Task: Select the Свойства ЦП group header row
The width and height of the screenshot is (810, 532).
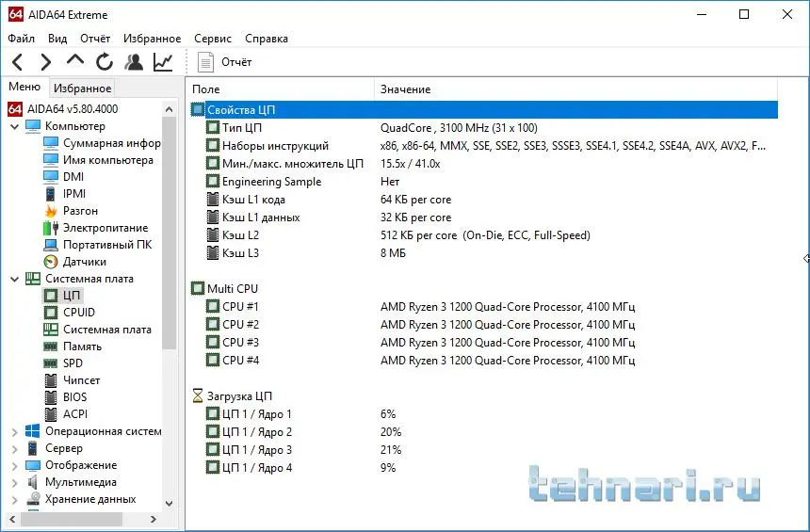Action: 484,110
